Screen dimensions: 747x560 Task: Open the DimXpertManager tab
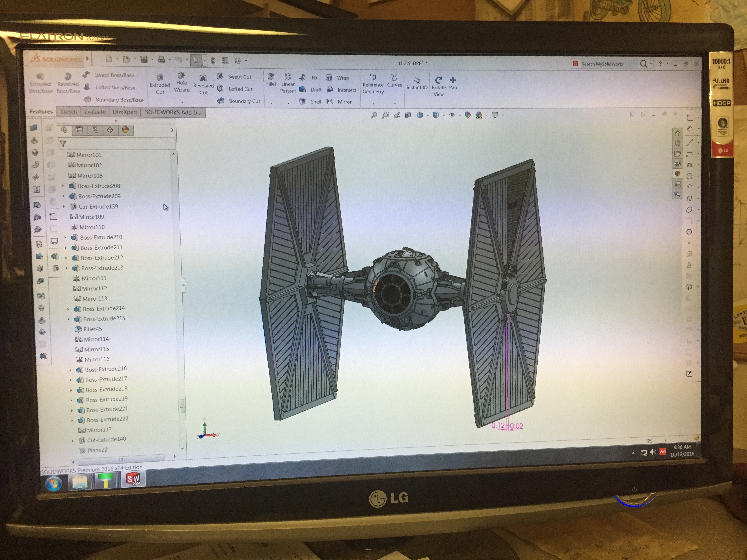[110, 130]
